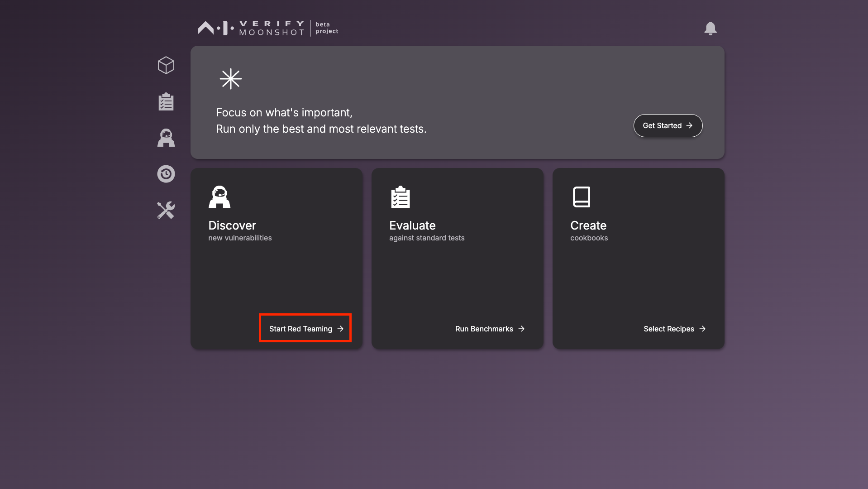Open the benchmarking clipboard icon in sidebar
This screenshot has width=868, height=489.
[x=166, y=101]
